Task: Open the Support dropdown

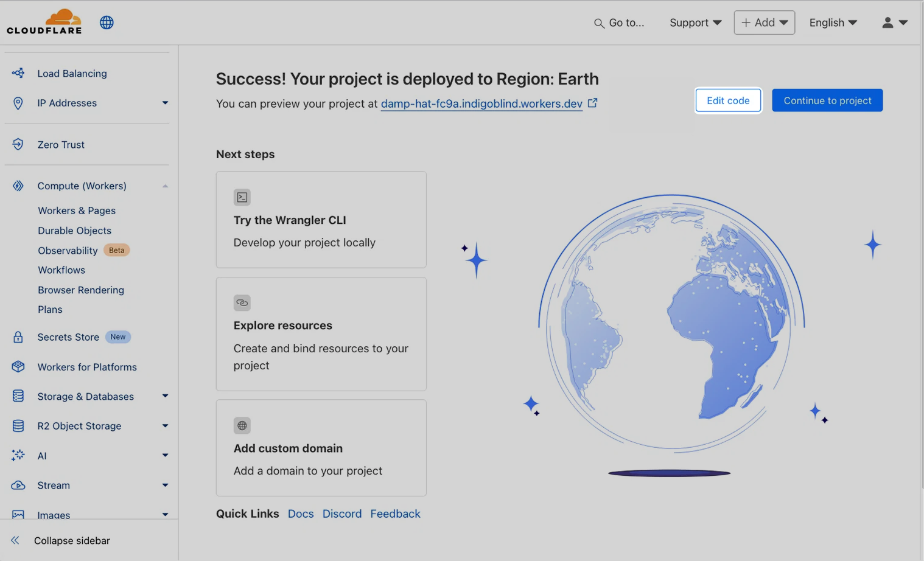Action: pos(696,23)
